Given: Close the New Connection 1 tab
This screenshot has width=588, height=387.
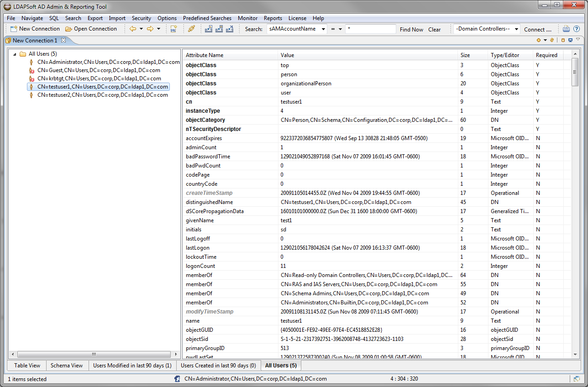Looking at the screenshot, I should 63,40.
